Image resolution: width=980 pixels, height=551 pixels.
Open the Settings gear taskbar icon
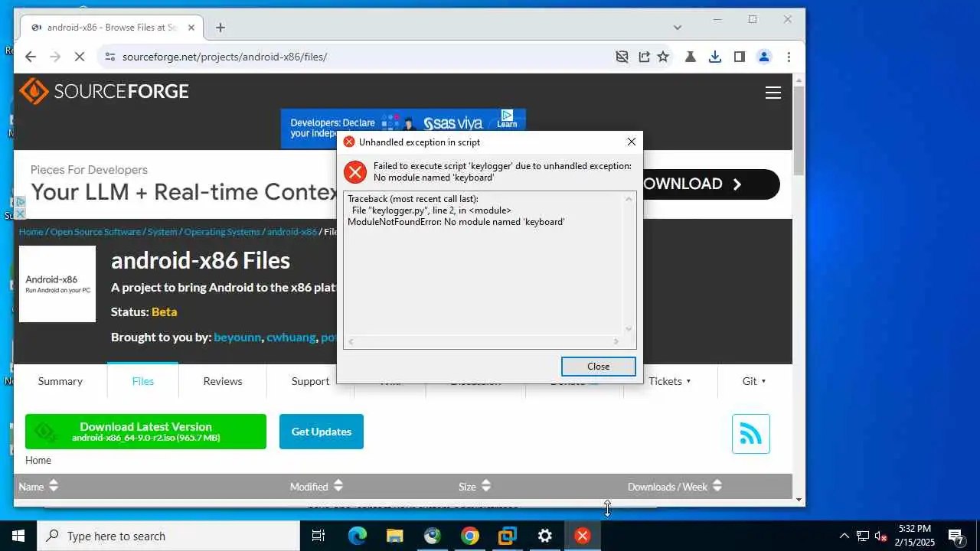(545, 536)
